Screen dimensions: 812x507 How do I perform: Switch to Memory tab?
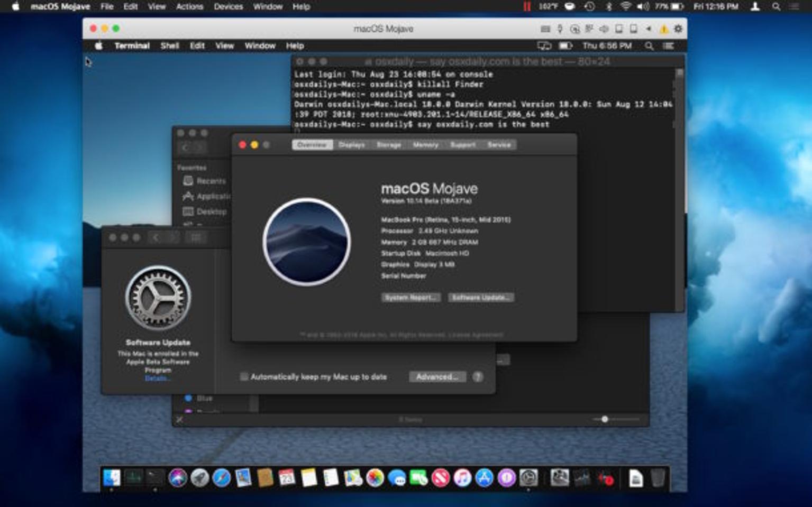(426, 145)
